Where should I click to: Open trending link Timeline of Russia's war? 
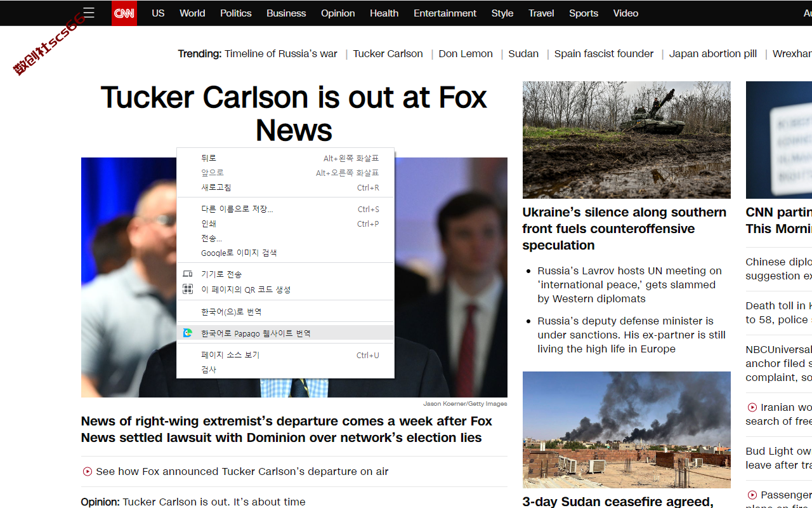[281, 53]
